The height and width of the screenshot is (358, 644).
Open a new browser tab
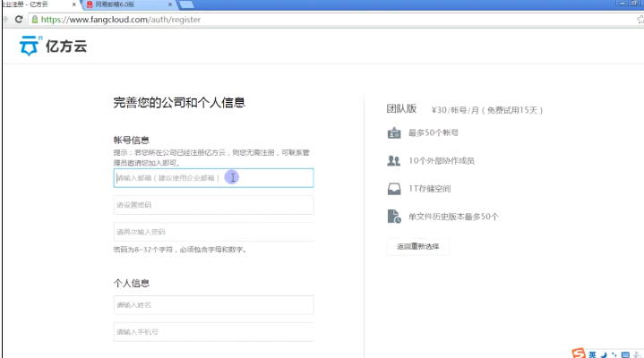coord(186,5)
